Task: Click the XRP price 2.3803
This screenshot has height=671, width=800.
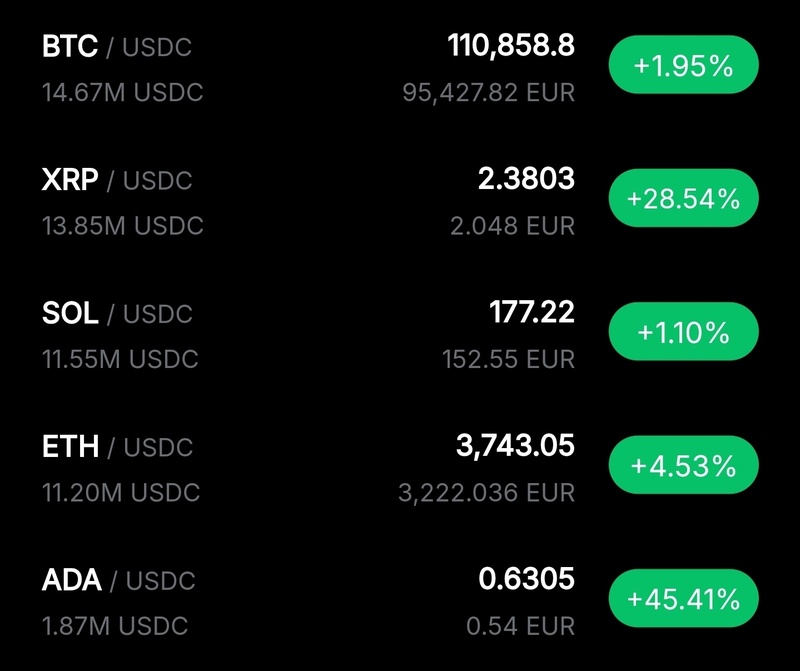Action: [526, 178]
